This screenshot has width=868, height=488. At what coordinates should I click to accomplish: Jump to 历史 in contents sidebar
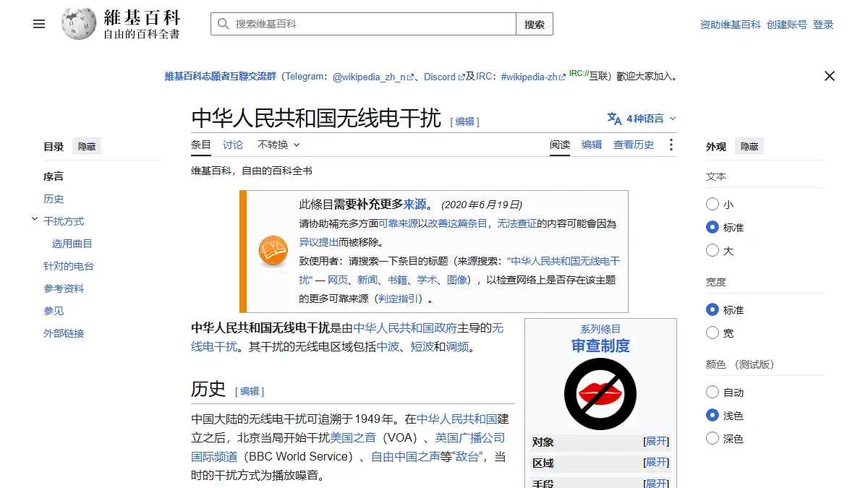click(54, 199)
